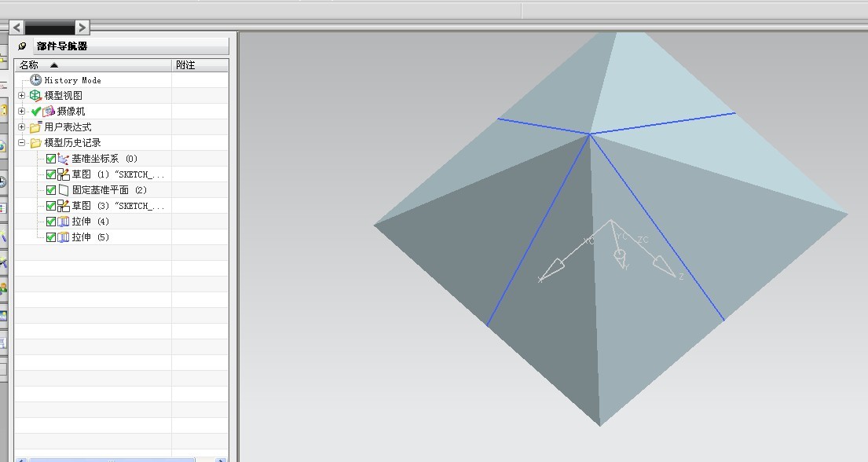Image resolution: width=868 pixels, height=462 pixels.
Task: Uncheck the 基准坐标系 (0) checkbox
Action: pos(51,159)
